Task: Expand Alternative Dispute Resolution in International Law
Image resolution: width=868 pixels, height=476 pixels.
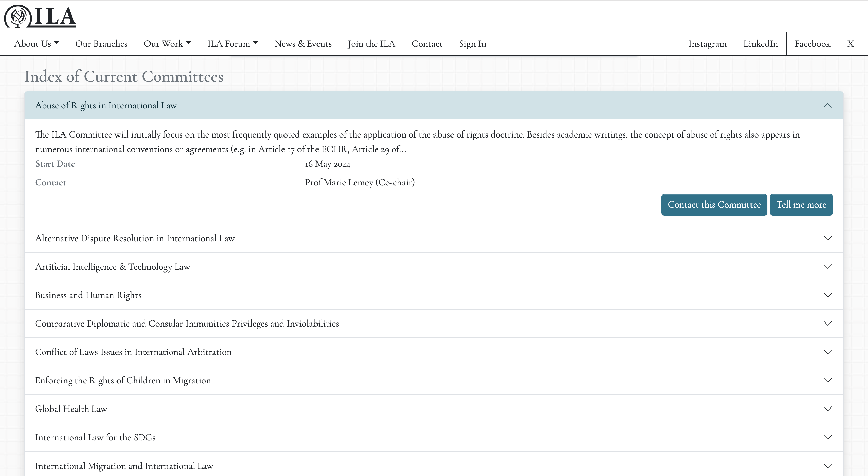Action: [434, 238]
